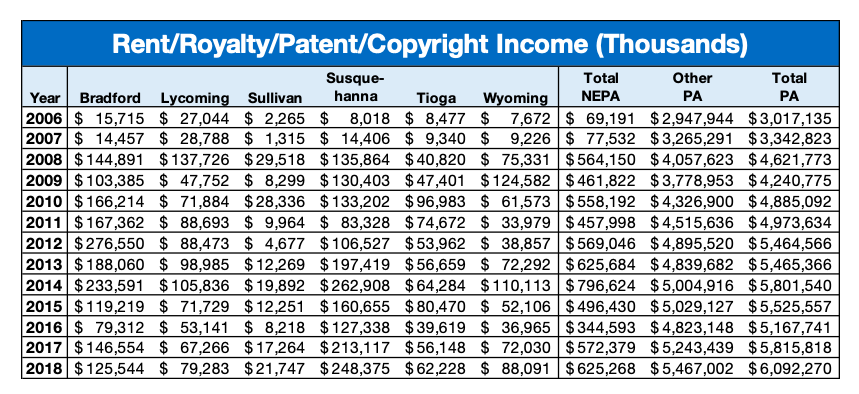Select Susquehanna 2014 value $262,908
The image size is (859, 394).
355,285
